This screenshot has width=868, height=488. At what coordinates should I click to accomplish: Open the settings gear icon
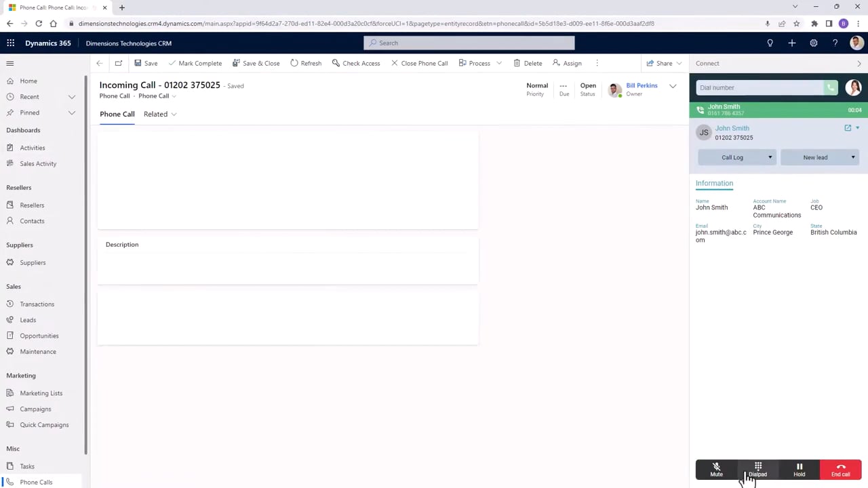tap(813, 43)
